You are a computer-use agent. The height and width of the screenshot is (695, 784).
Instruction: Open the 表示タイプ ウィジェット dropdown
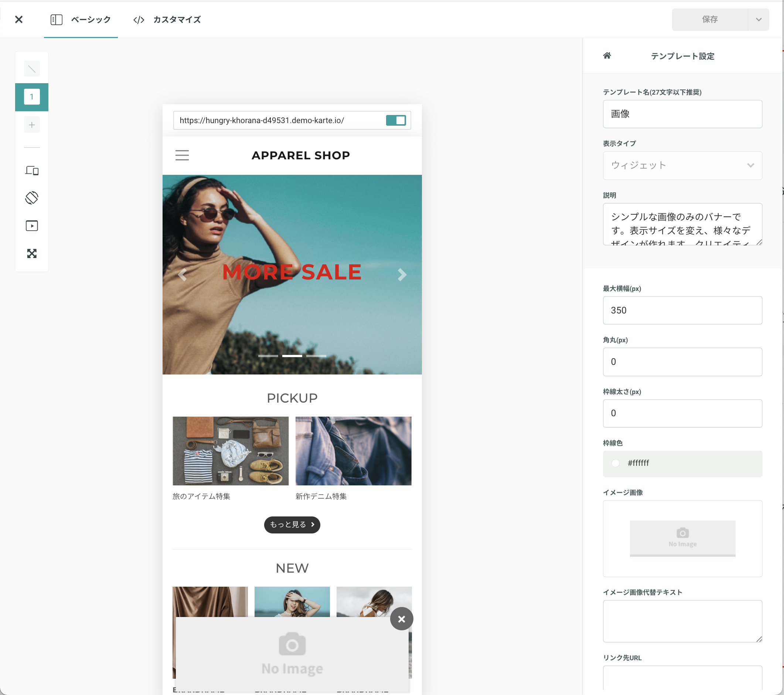point(682,165)
